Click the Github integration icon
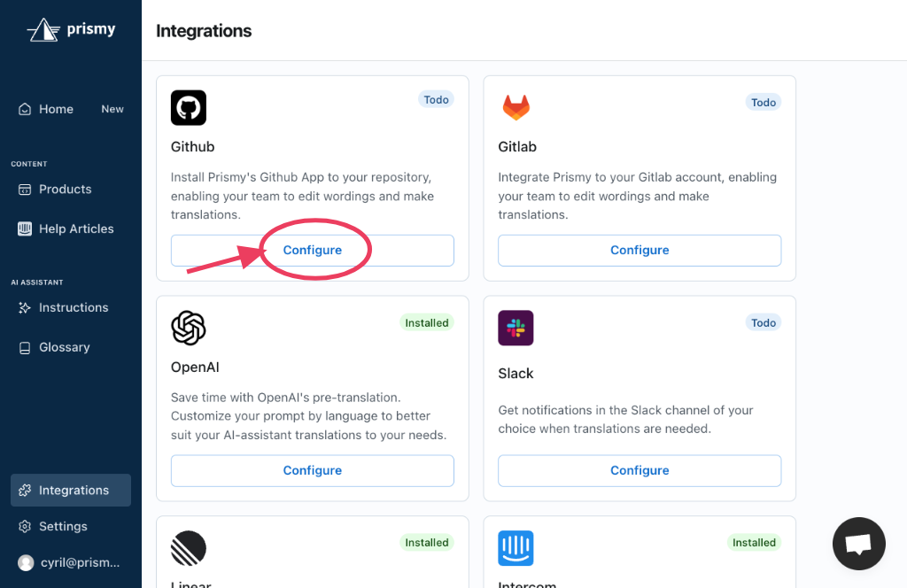Image resolution: width=907 pixels, height=588 pixels. (188, 107)
